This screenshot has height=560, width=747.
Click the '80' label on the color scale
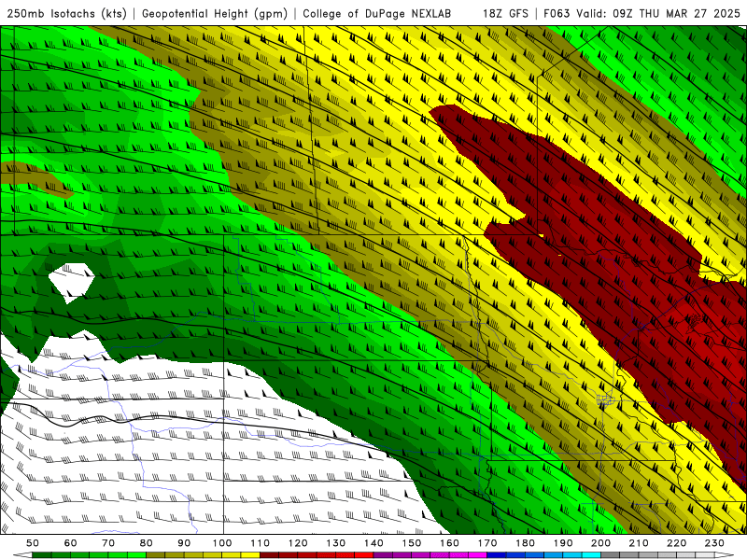tap(147, 543)
